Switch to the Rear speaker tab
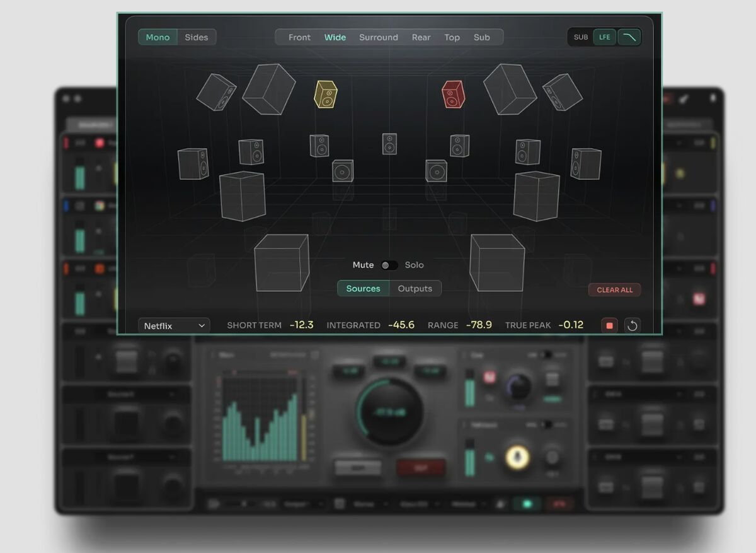This screenshot has height=553, width=756. click(421, 37)
